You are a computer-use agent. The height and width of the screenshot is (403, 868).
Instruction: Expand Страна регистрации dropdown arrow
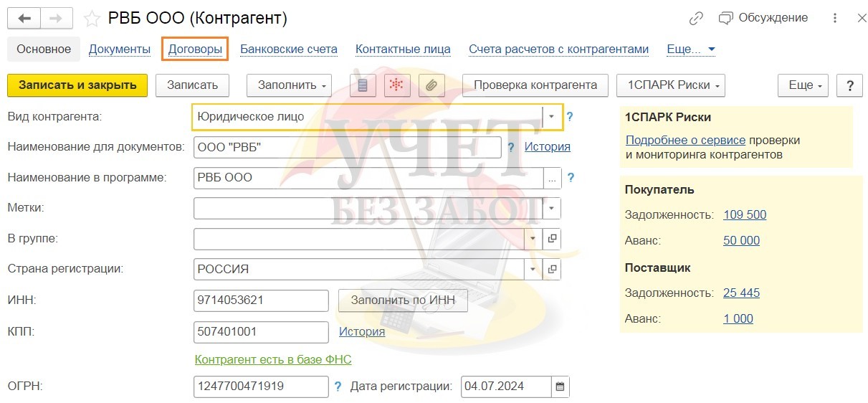coord(534,270)
